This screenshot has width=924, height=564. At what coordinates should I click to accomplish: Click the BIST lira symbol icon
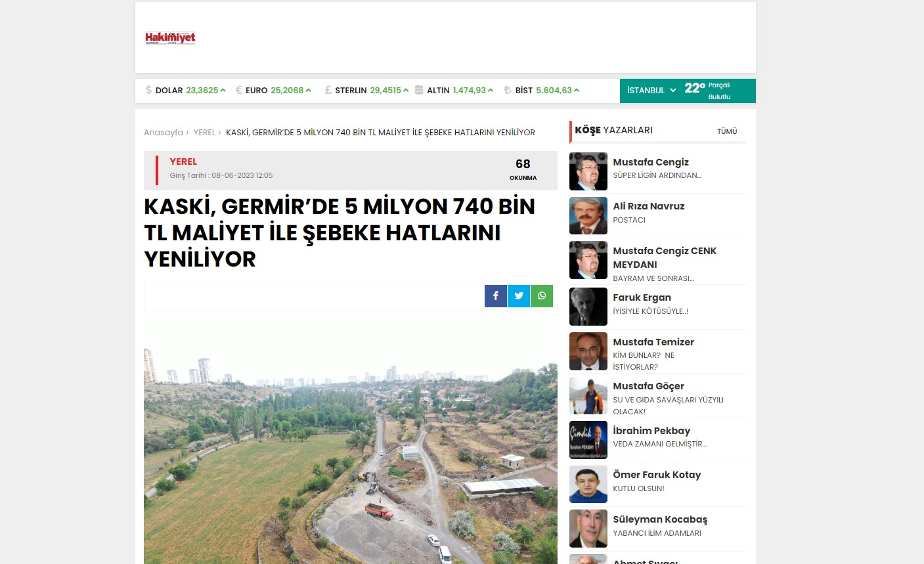tap(508, 91)
